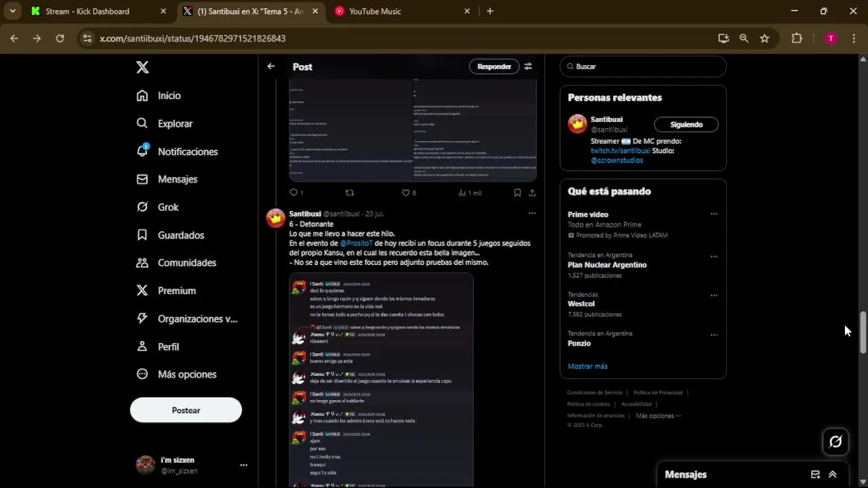Click Mostrar más under trends
Image resolution: width=868 pixels, height=488 pixels.
[x=587, y=366]
